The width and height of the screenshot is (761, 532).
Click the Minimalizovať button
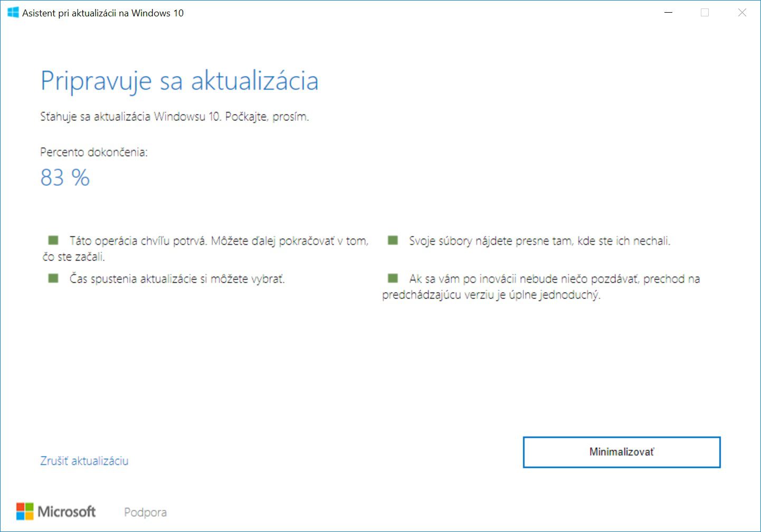pos(622,452)
